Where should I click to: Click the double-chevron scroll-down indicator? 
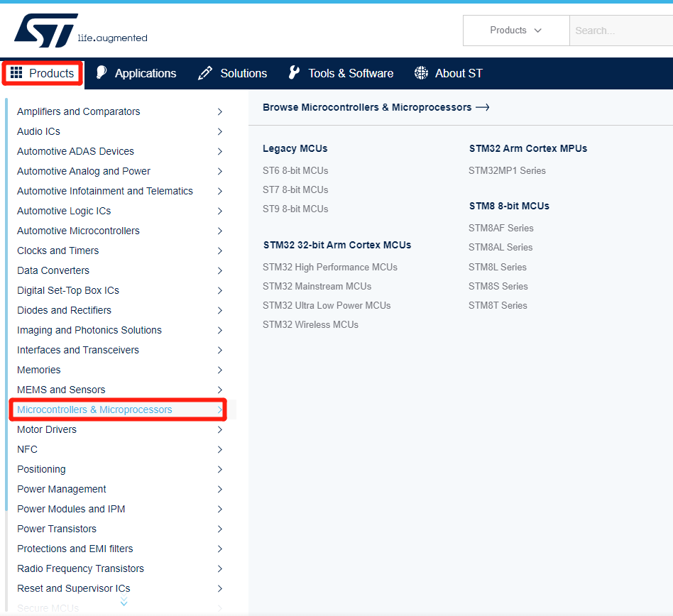point(124,600)
